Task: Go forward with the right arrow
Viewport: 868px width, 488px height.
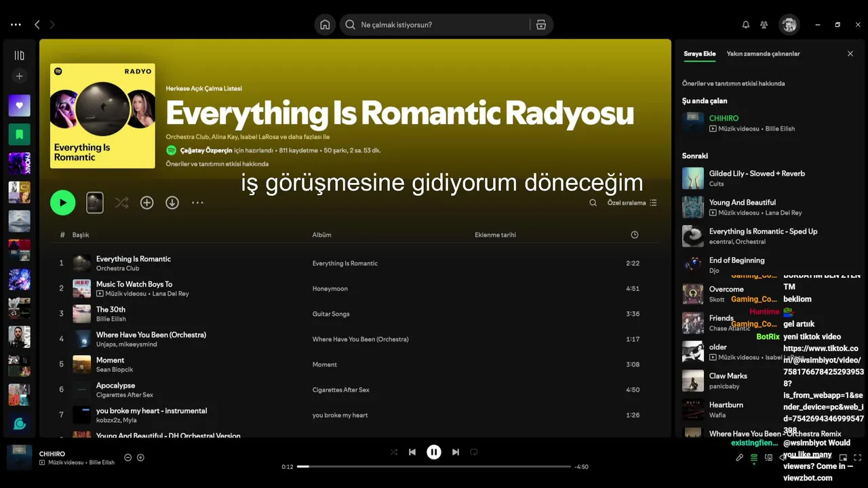Action: (52, 24)
